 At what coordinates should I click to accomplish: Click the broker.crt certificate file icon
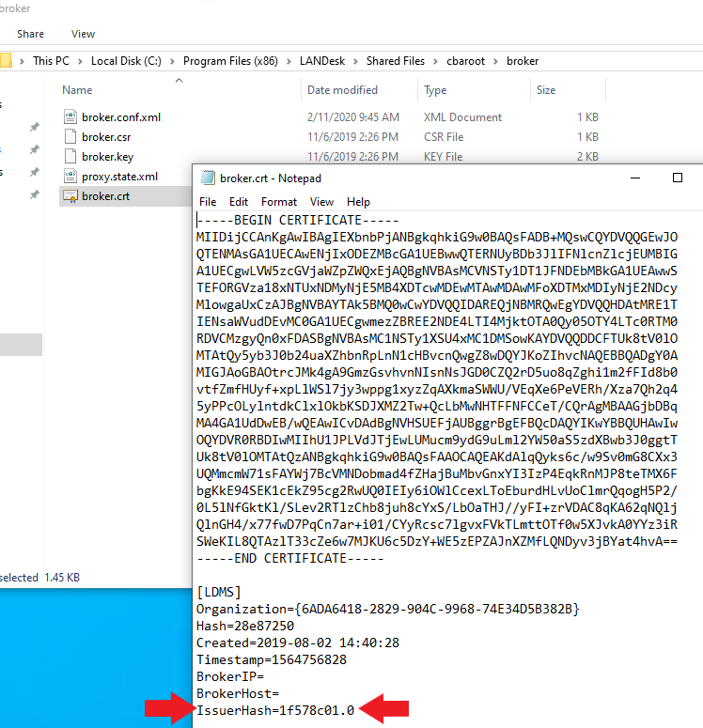(70, 196)
